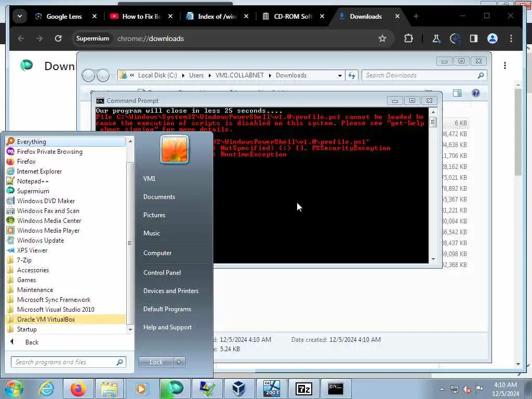Toggle the browser side panel icon

474,38
